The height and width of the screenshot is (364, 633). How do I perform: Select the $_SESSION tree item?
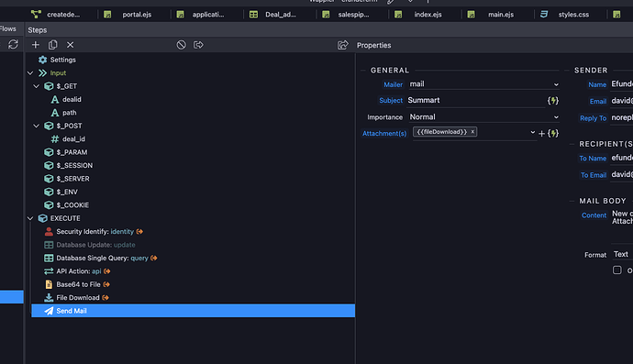point(74,165)
